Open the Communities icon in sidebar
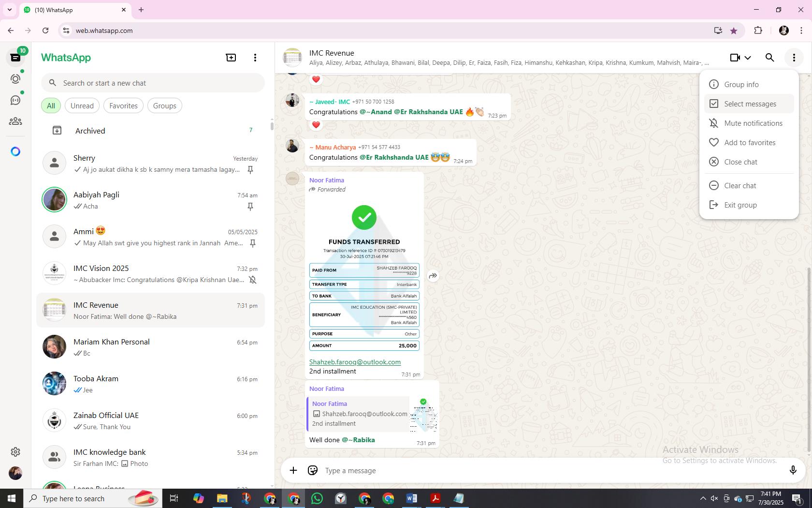The width and height of the screenshot is (812, 508). (15, 121)
